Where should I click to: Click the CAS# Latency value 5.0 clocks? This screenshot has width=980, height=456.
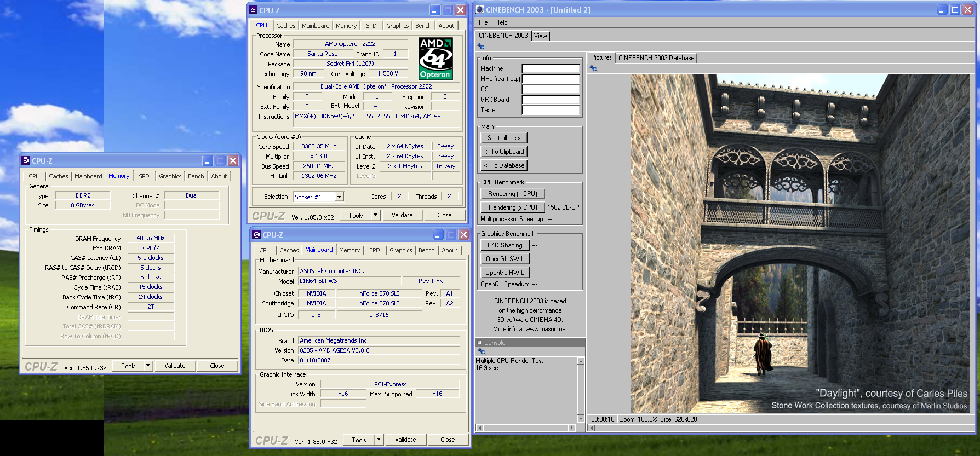click(x=151, y=258)
